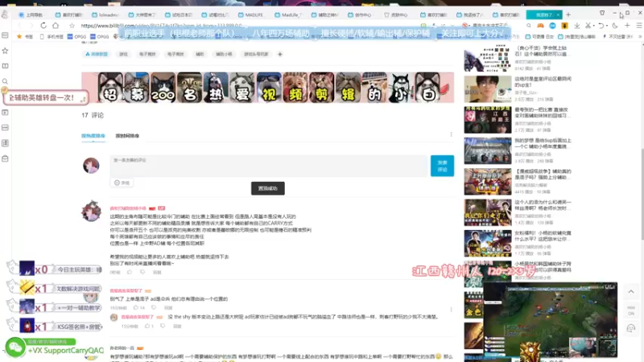Select the scissors screenshot tool

tap(588, 26)
